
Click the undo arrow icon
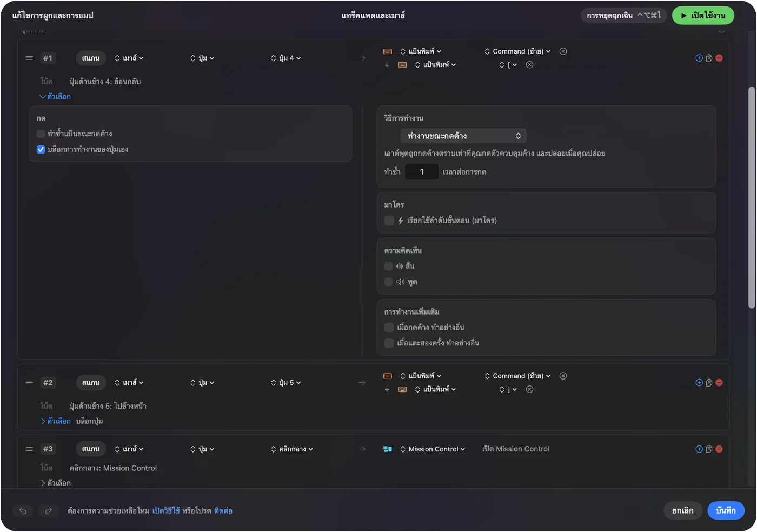(23, 511)
